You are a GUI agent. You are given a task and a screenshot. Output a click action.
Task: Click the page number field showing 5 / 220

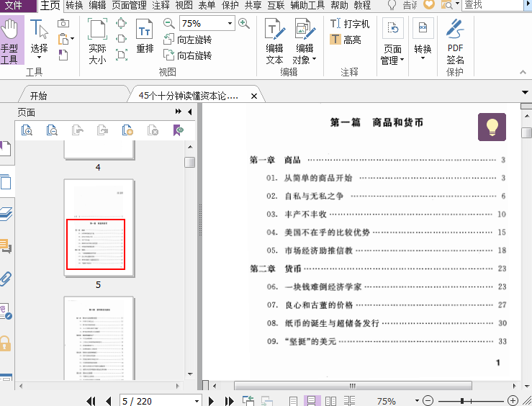(156, 401)
